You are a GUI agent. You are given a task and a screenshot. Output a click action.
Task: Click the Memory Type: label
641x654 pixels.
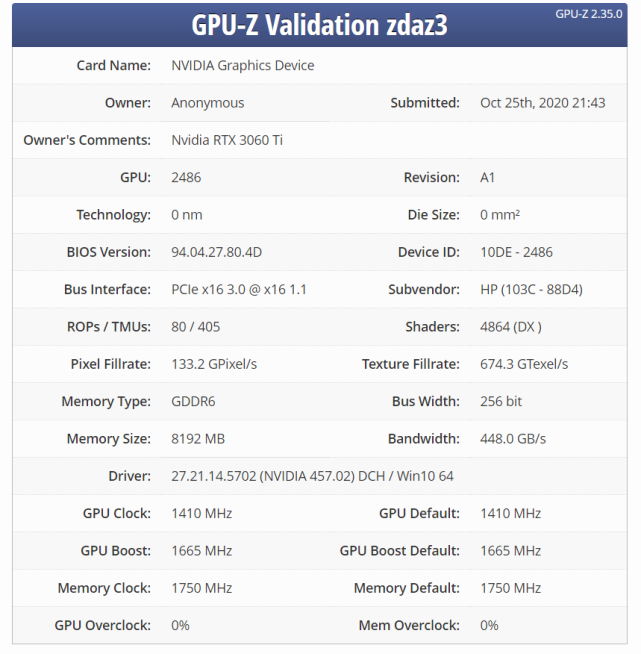[x=106, y=401]
